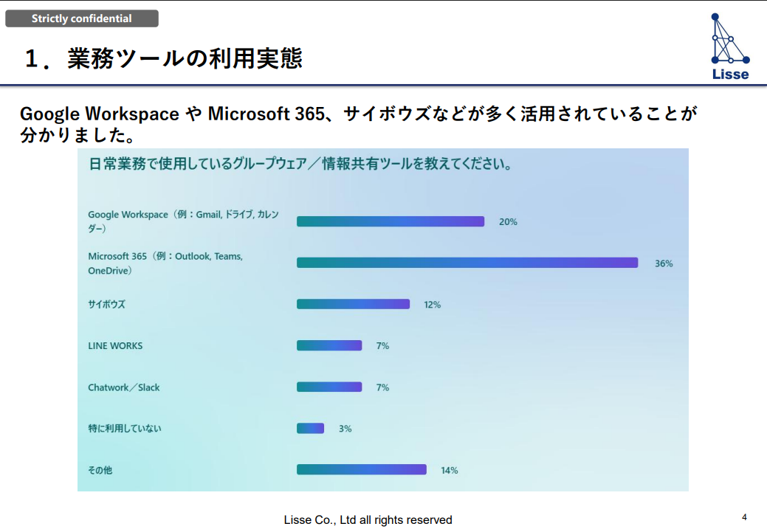Select the Microsoft 365 bar
The height and width of the screenshot is (532, 767).
467,263
